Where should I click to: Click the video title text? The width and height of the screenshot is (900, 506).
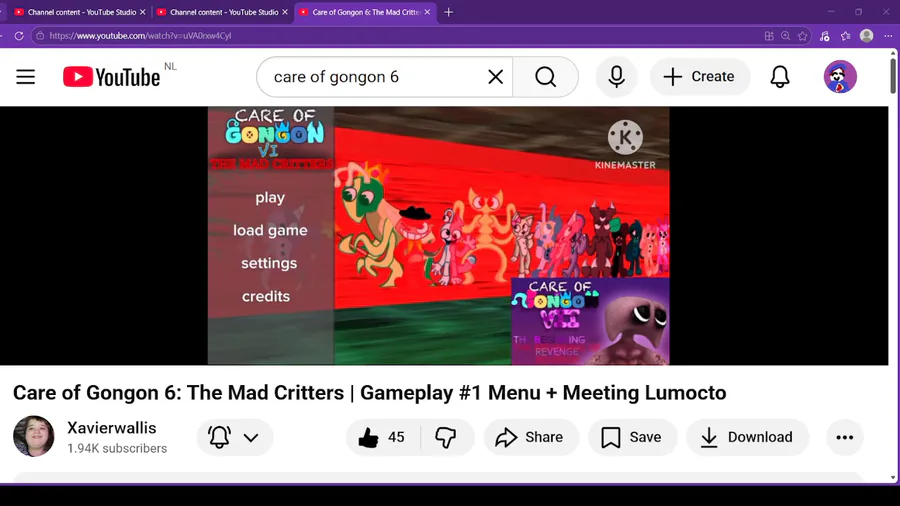pos(370,393)
